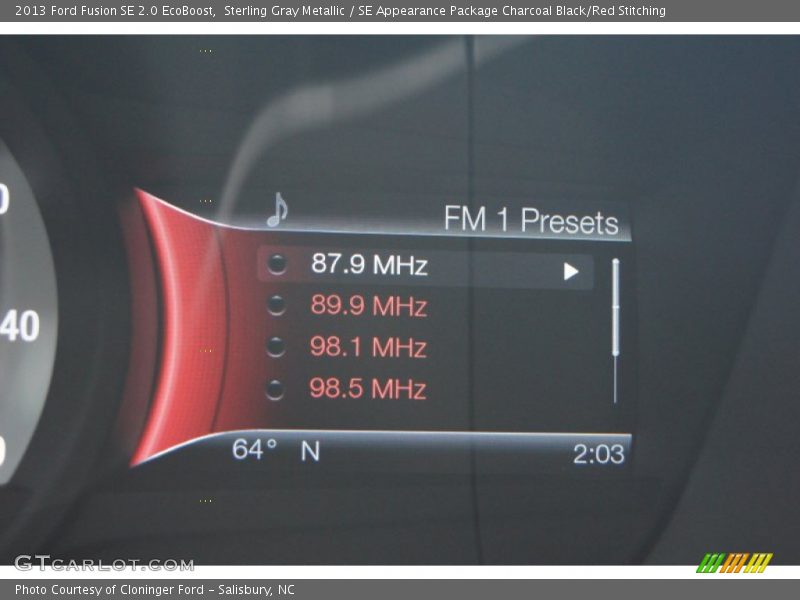The width and height of the screenshot is (800, 600).
Task: Click the presets list scrollbar
Action: coord(615,331)
